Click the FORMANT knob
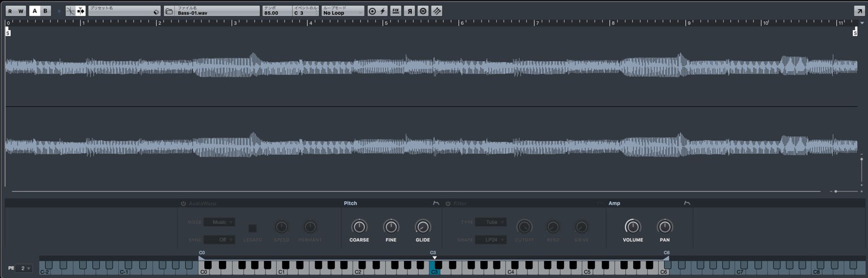 310,227
